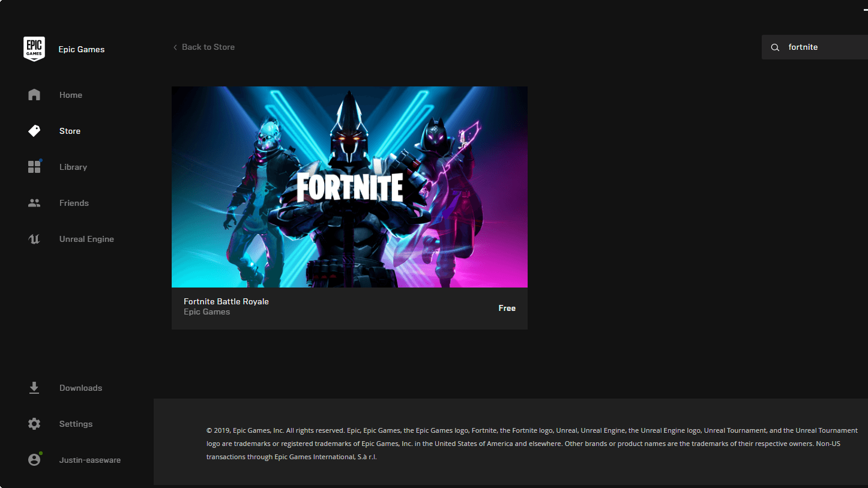Click the magnifying glass search icon
This screenshot has height=488, width=868.
click(x=775, y=47)
